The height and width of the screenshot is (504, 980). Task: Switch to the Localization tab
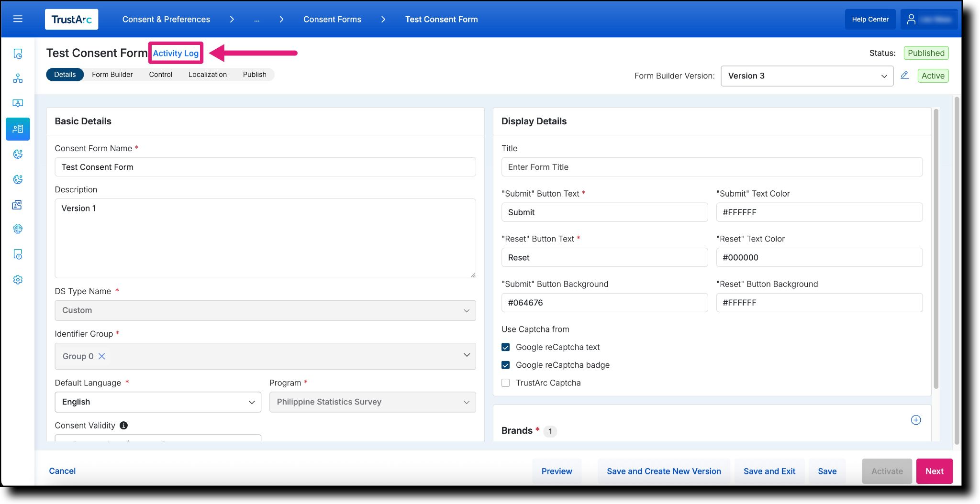(x=208, y=75)
